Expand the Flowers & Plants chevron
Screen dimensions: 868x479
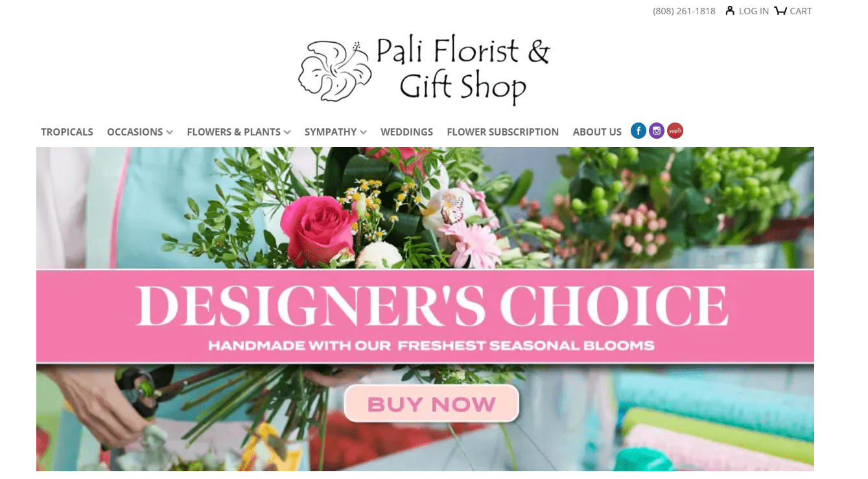[287, 132]
